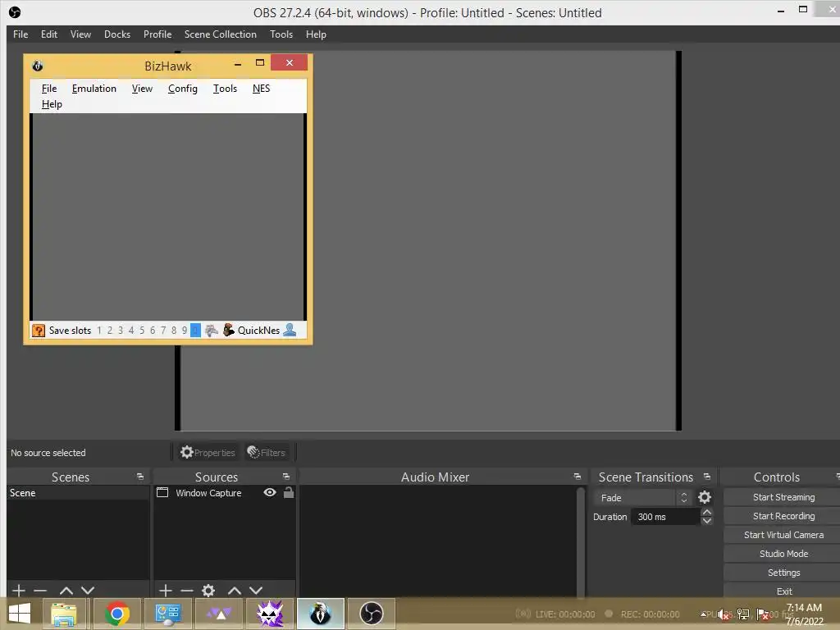Open the Fade transition dropdown
The image size is (840, 630).
click(642, 498)
